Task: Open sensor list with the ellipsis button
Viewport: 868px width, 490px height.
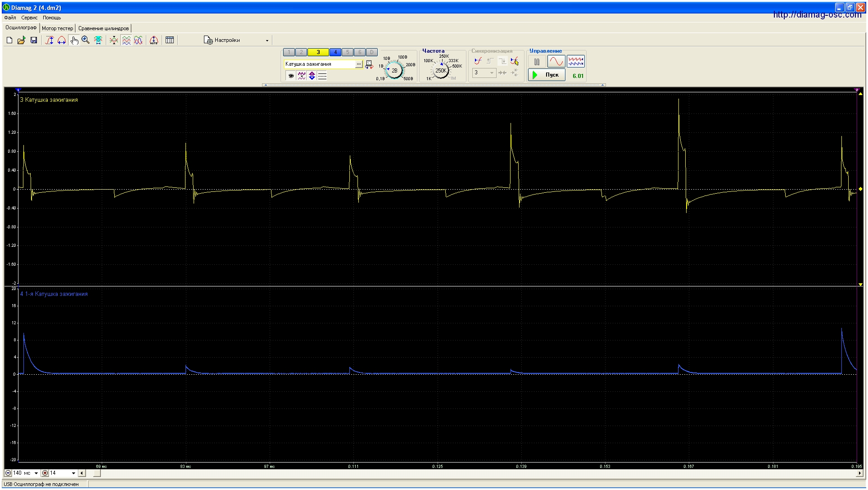Action: [x=359, y=64]
